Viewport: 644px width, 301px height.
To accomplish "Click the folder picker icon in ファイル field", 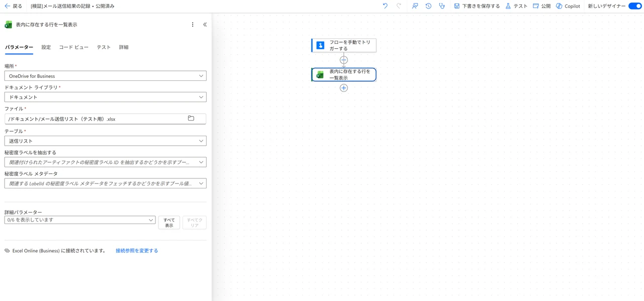I will [191, 119].
